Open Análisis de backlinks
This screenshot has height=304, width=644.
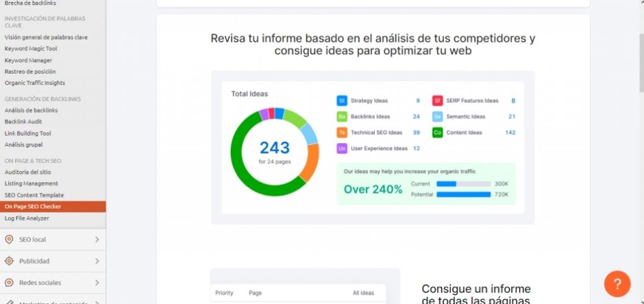click(31, 111)
